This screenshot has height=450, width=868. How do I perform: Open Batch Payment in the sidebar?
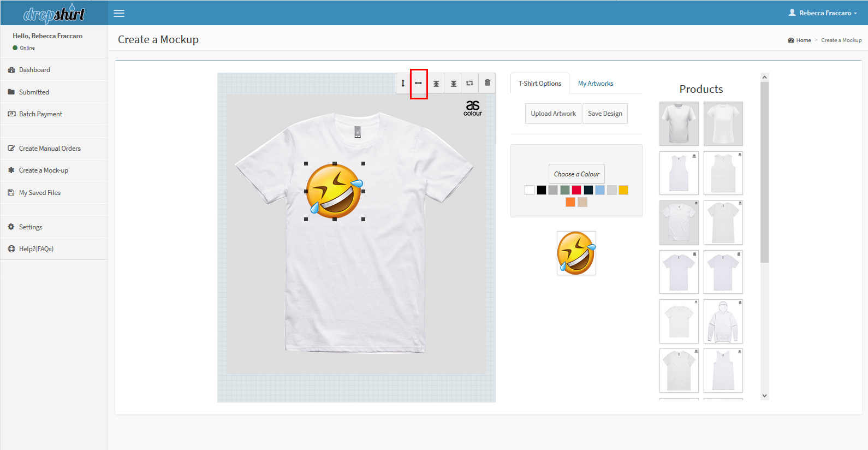54,114
